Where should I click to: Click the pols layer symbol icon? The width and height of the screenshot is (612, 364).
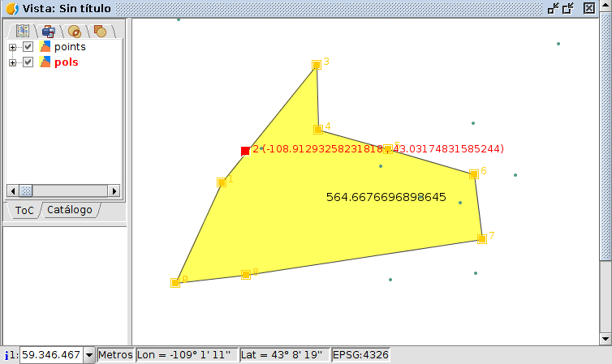click(x=45, y=62)
